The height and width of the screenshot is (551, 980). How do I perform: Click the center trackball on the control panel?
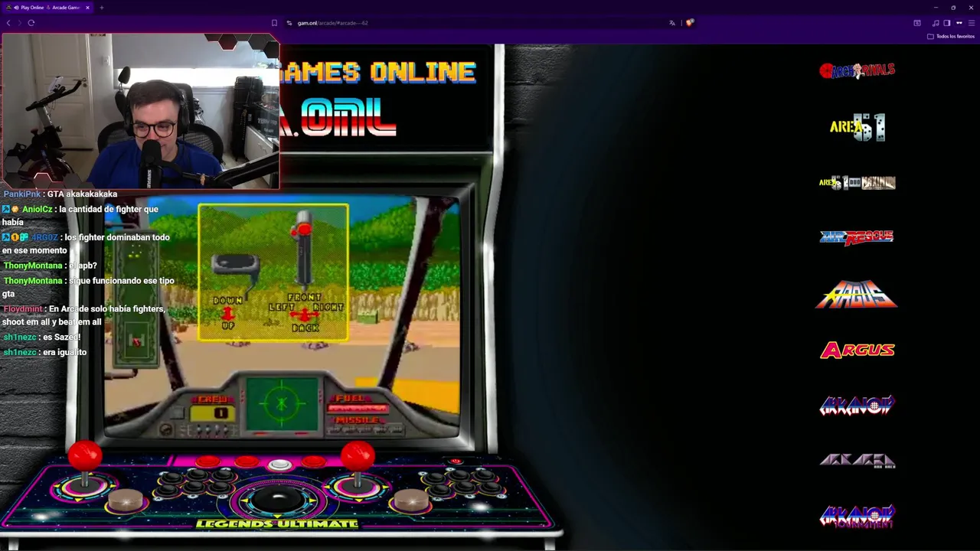tap(278, 499)
